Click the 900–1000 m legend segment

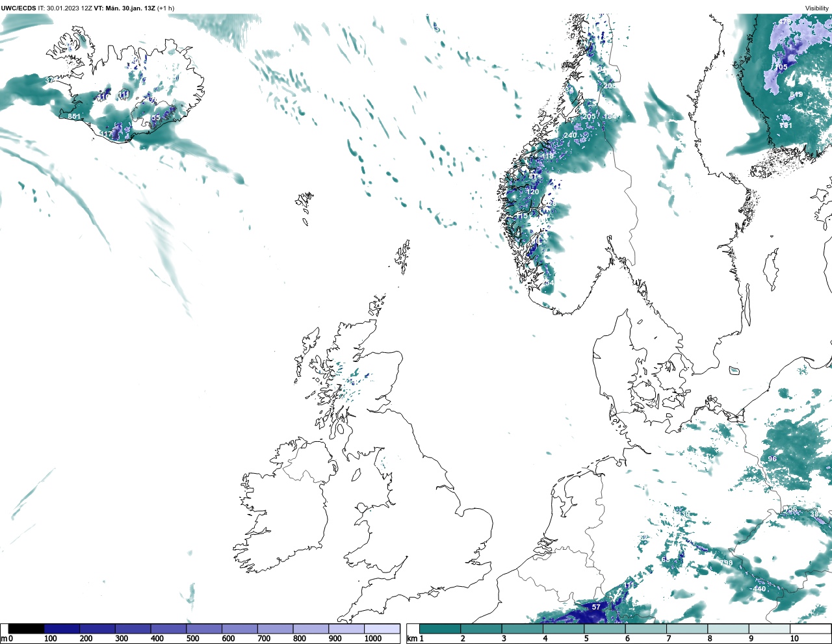(346, 628)
